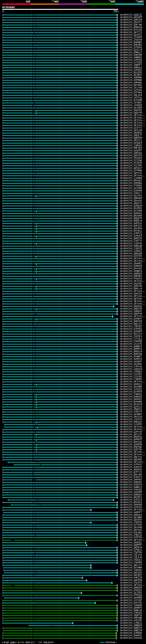Click the white query sequence ruler bar
Image resolution: width=146 pixels, height=644 pixels.
pos(60,10)
